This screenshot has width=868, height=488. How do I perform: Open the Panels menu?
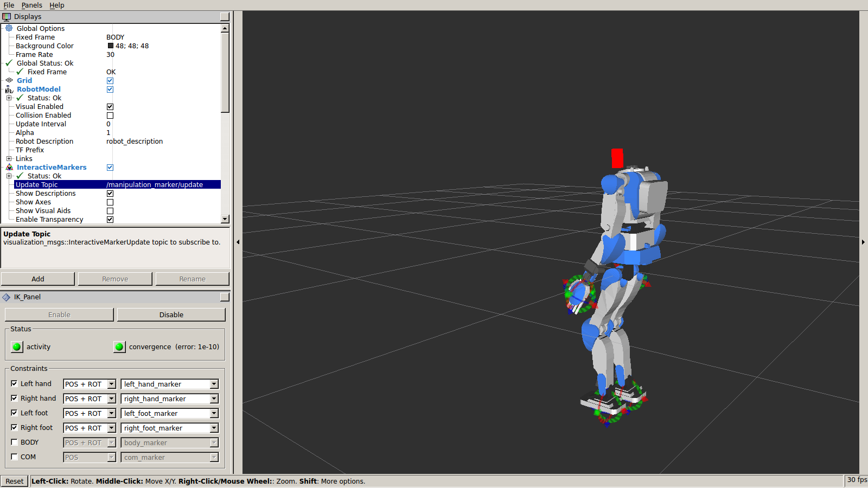31,5
